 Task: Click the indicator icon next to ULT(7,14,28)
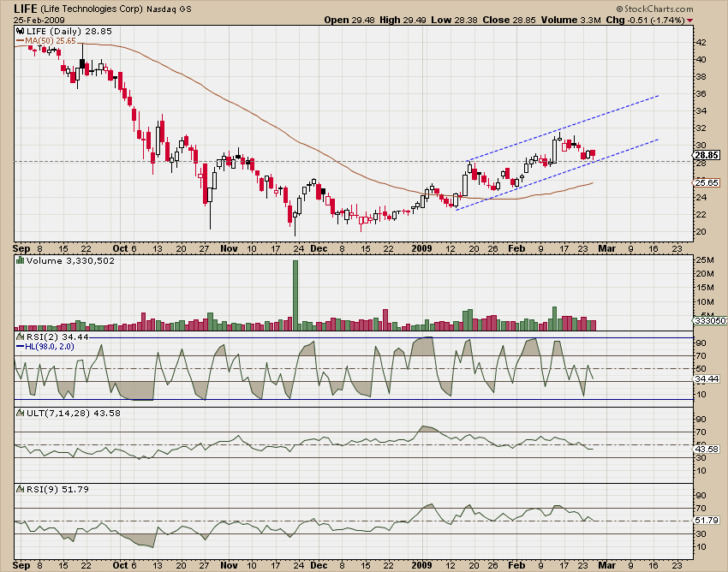pyautogui.click(x=20, y=413)
